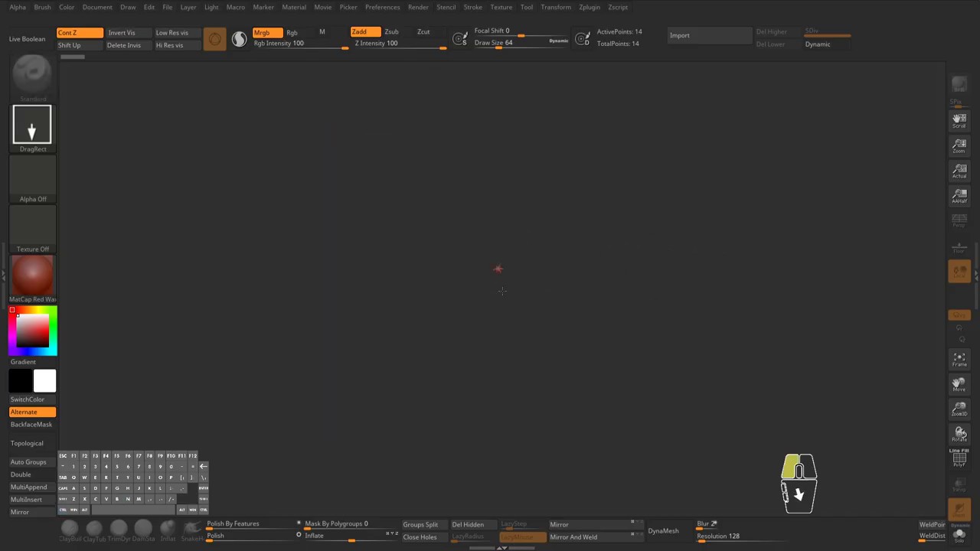
Task: Select the black secondary color swatch
Action: (21, 381)
